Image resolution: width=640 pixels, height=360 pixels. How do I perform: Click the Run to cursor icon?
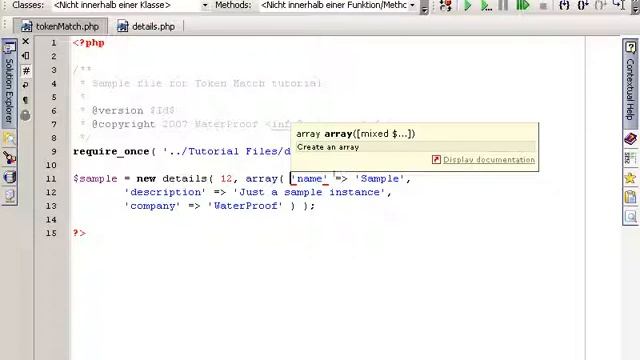pyautogui.click(x=619, y=5)
